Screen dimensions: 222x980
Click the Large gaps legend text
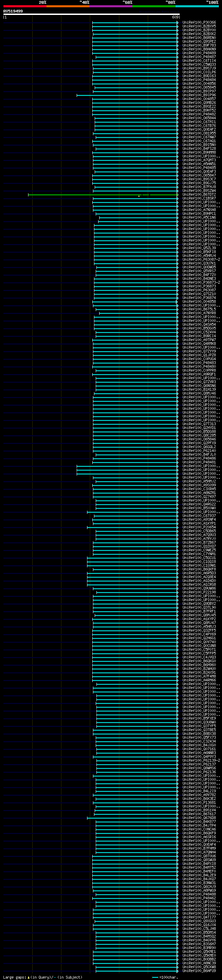tap(43, 977)
